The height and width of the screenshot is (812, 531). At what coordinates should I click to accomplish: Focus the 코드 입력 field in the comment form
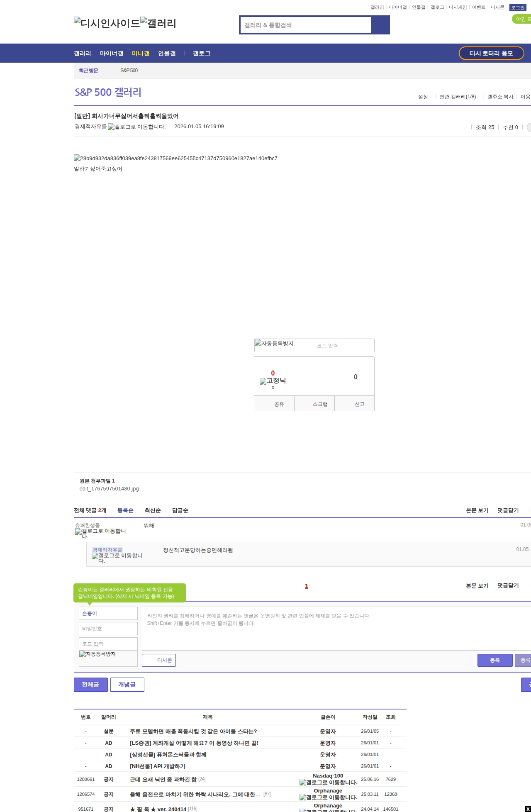pyautogui.click(x=108, y=644)
